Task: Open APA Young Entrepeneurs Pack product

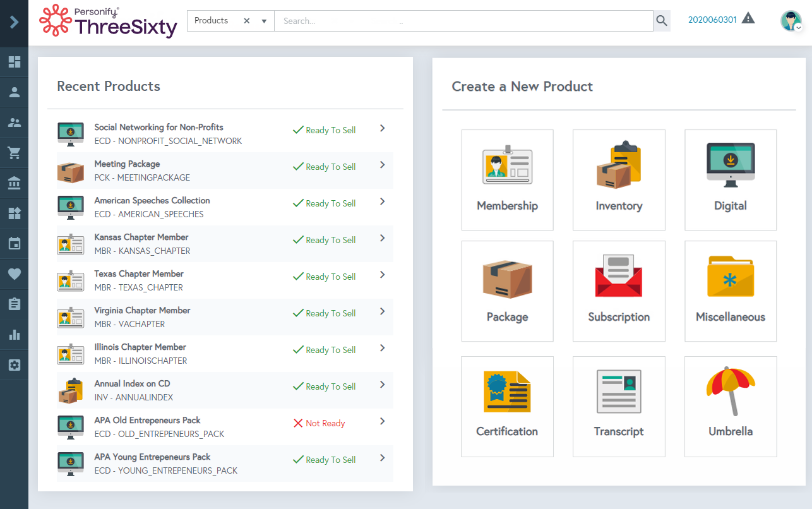Action: 152,457
